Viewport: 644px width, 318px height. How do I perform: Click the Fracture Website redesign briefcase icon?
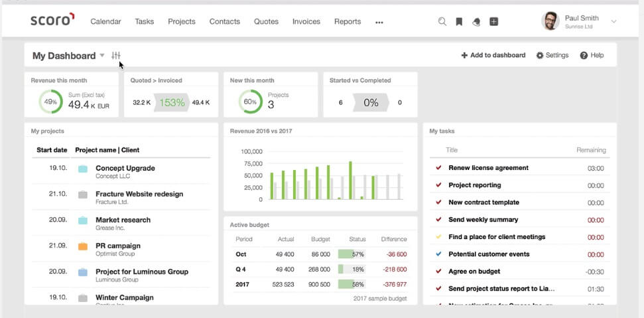pyautogui.click(x=82, y=195)
